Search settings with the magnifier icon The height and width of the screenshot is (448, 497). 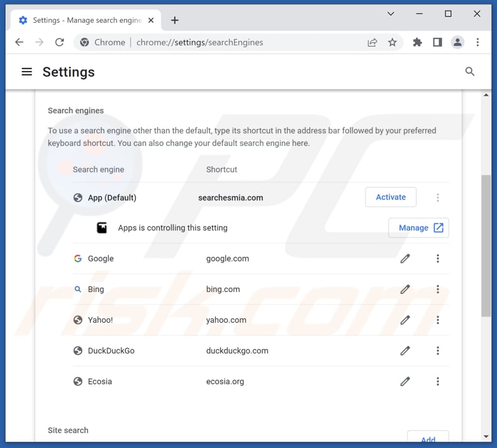[470, 72]
